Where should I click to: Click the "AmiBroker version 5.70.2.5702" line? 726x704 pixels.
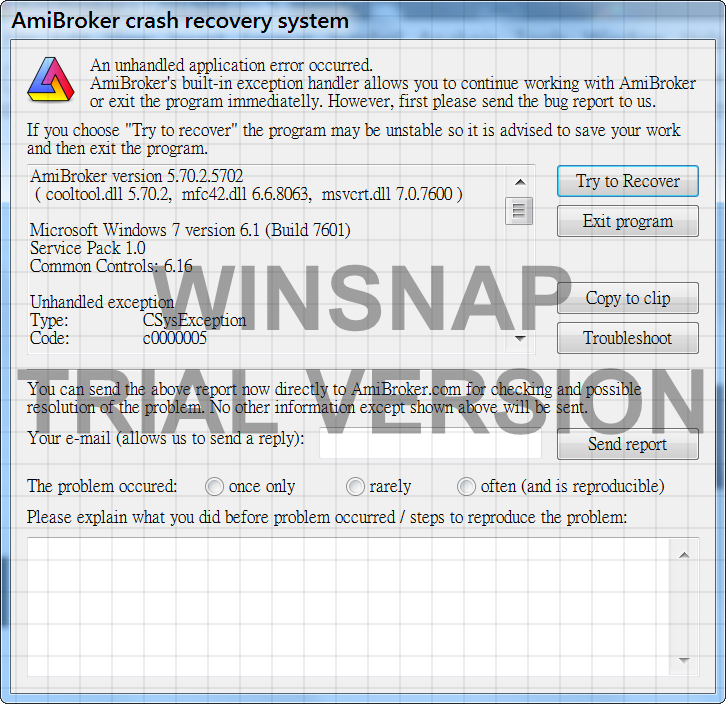(x=137, y=176)
